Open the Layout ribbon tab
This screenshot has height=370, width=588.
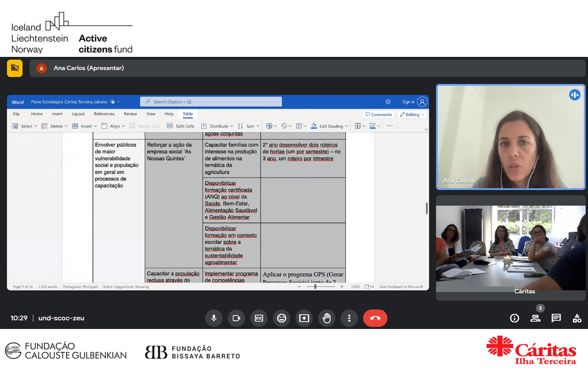pyautogui.click(x=78, y=114)
